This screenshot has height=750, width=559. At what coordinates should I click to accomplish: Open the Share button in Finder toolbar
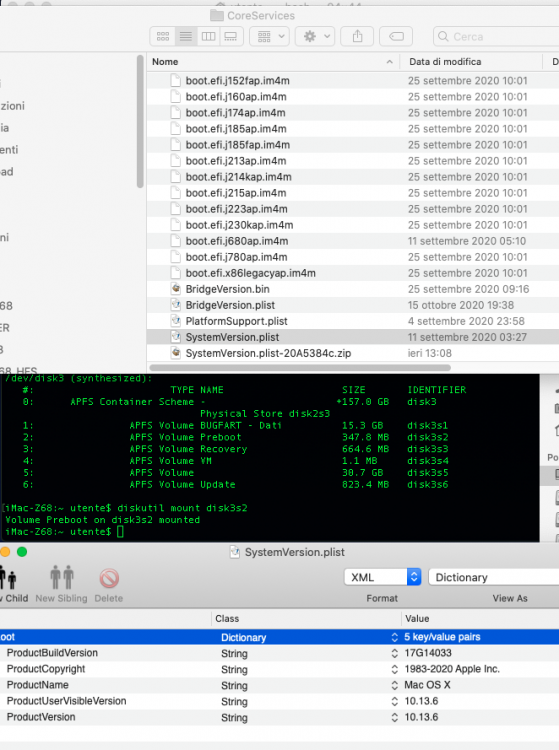357,36
